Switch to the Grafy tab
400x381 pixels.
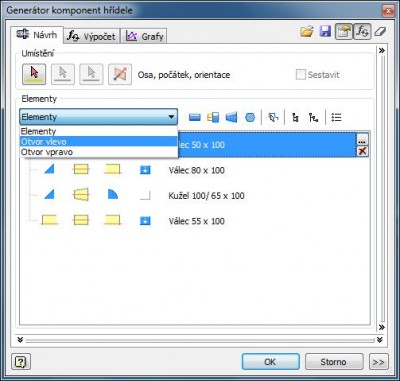pos(145,36)
